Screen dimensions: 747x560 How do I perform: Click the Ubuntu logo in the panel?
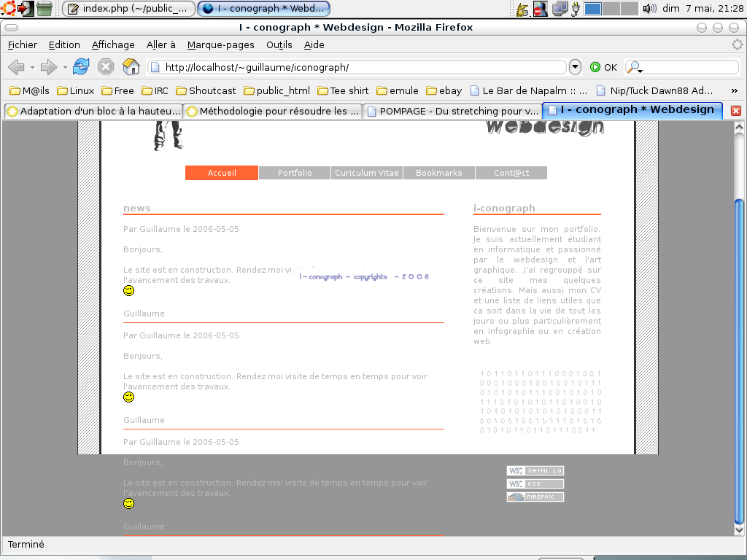[x=8, y=9]
